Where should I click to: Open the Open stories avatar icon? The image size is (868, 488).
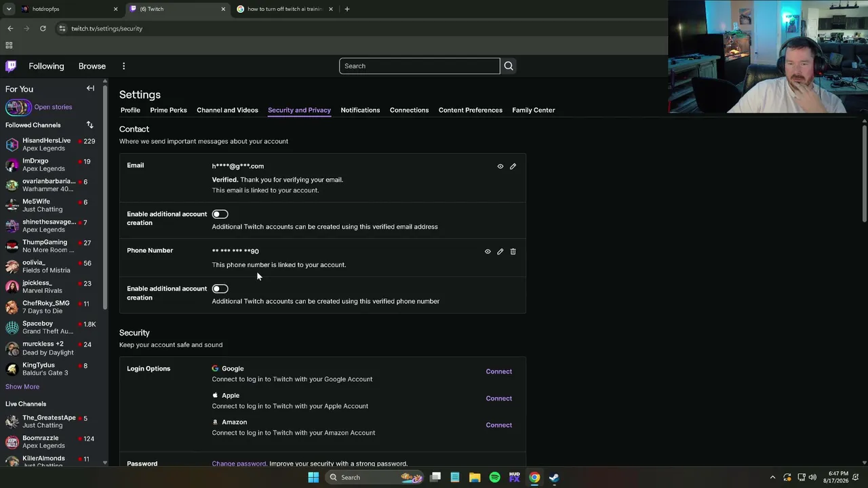pos(18,107)
